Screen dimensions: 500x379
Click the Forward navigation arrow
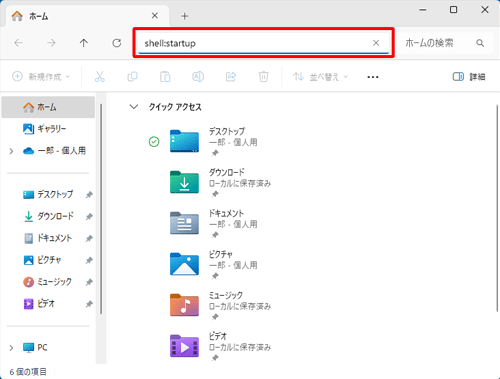[x=51, y=43]
